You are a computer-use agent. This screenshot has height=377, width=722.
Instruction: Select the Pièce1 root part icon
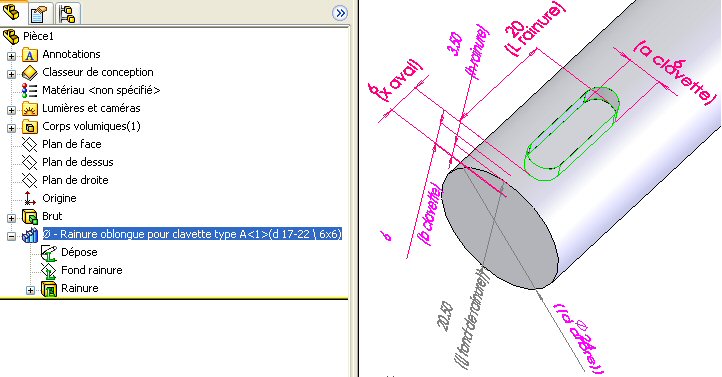tap(11, 36)
